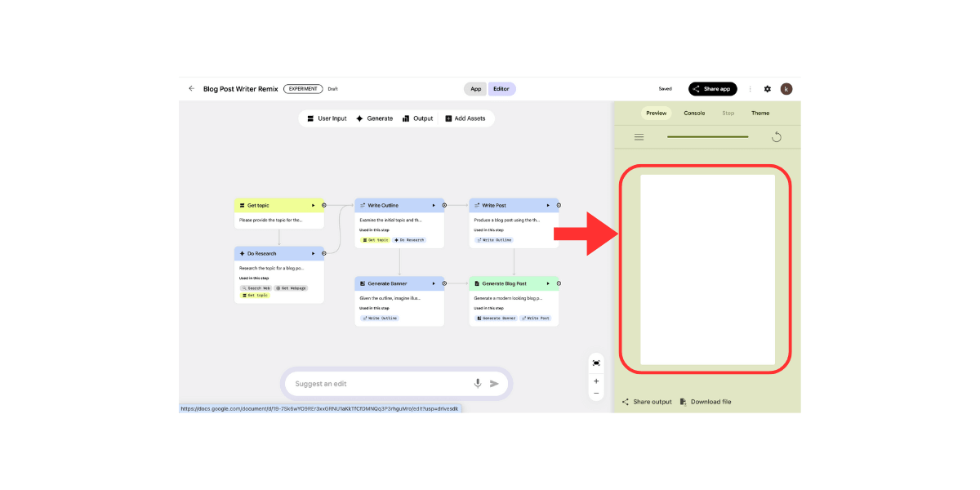Viewport: 980px width, 490px height.
Task: Switch to App view
Action: point(475,89)
